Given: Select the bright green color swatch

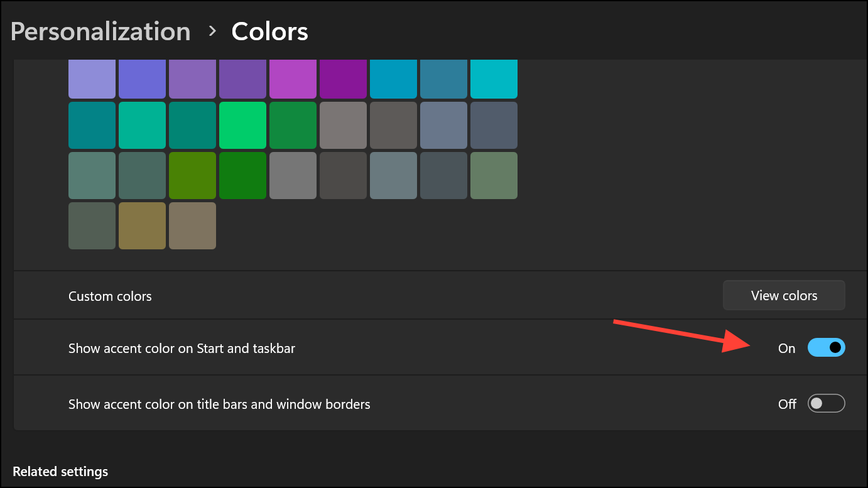Looking at the screenshot, I should coord(242,126).
